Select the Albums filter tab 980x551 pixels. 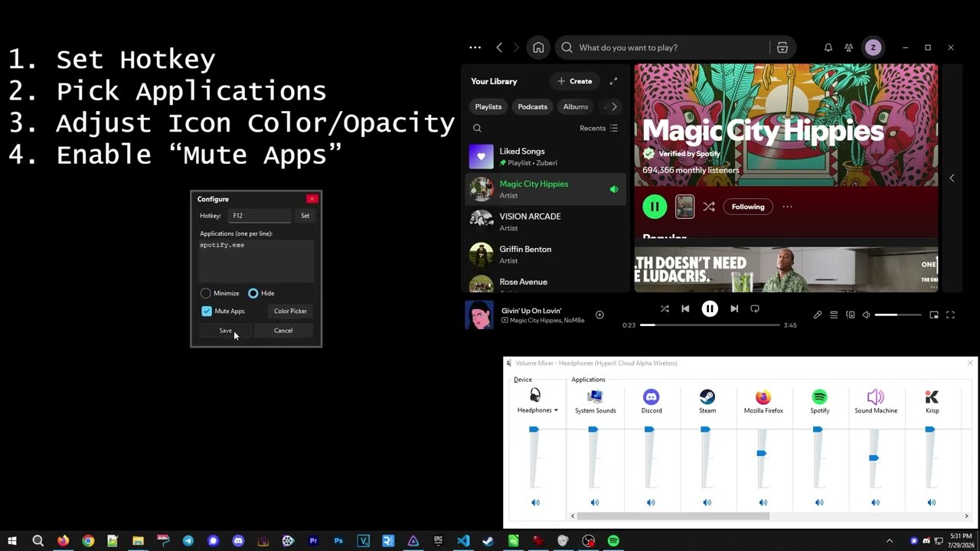click(x=576, y=107)
